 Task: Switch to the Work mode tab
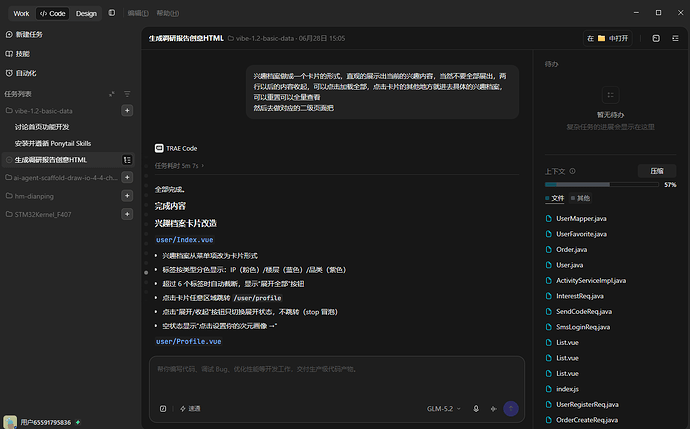[21, 14]
